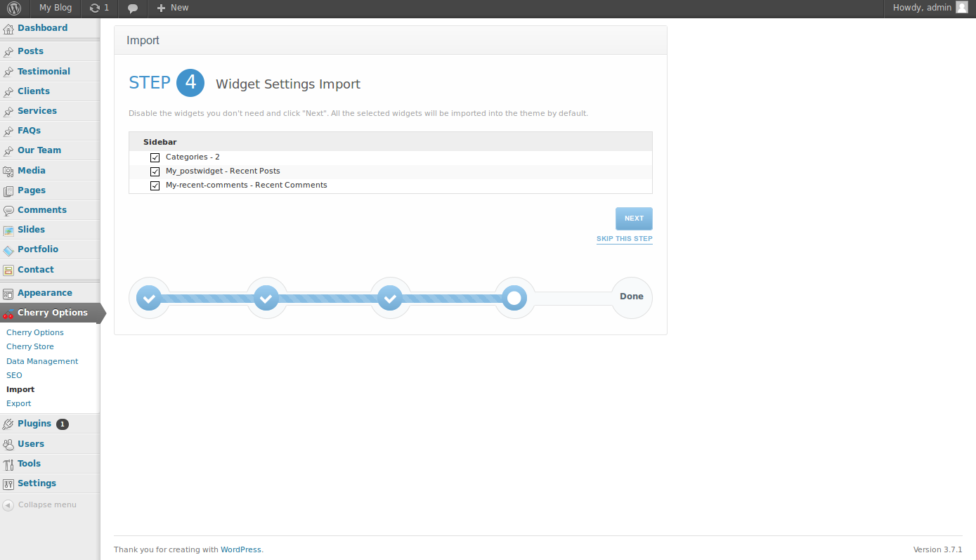Screen dimensions: 976x560
Task: Open Cherry Options submenu link
Action: click(35, 332)
